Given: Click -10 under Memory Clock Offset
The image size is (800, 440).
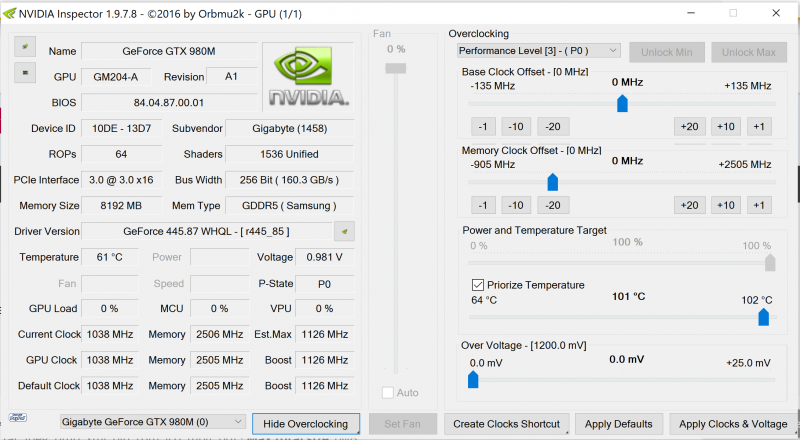Looking at the screenshot, I should pyautogui.click(x=516, y=205).
